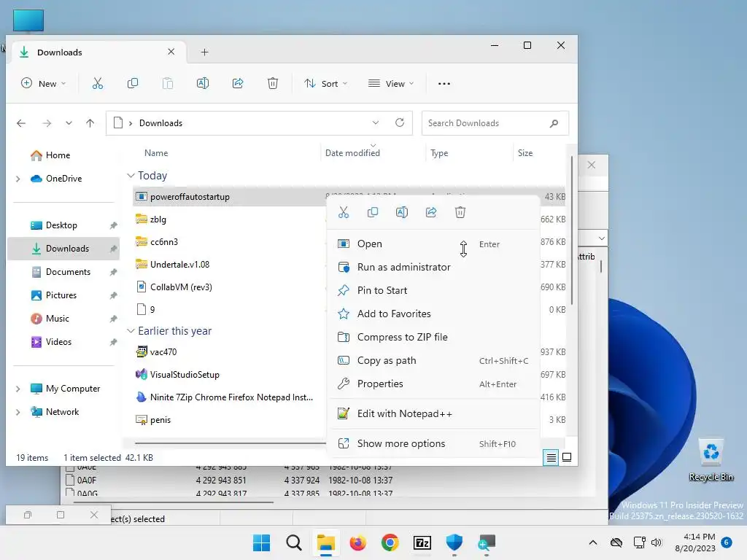Viewport: 747px width, 560px height.
Task: Expand Network in the navigation pane
Action: [18, 413]
